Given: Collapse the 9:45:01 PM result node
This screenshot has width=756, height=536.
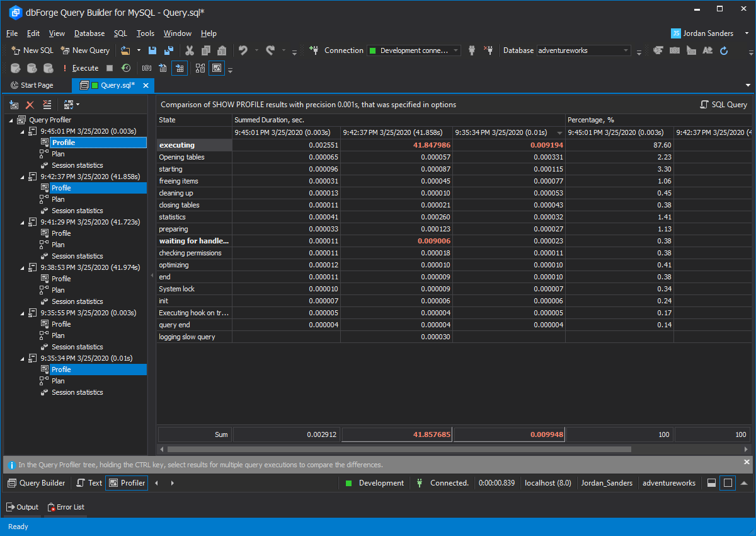Looking at the screenshot, I should [x=23, y=131].
